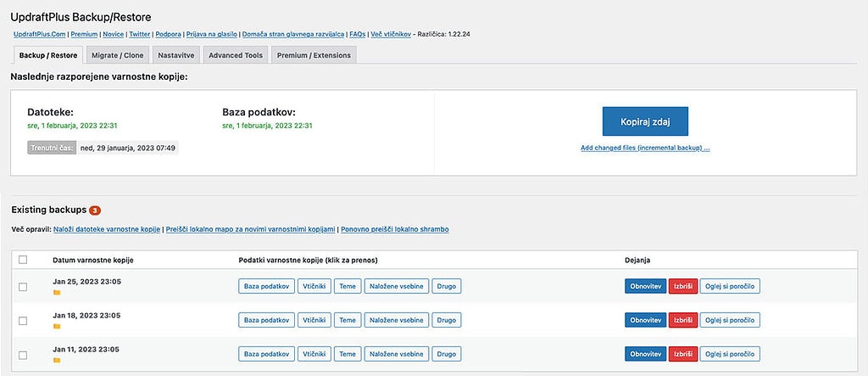
Task: Download Teme for Jan 18 backup
Action: point(348,320)
